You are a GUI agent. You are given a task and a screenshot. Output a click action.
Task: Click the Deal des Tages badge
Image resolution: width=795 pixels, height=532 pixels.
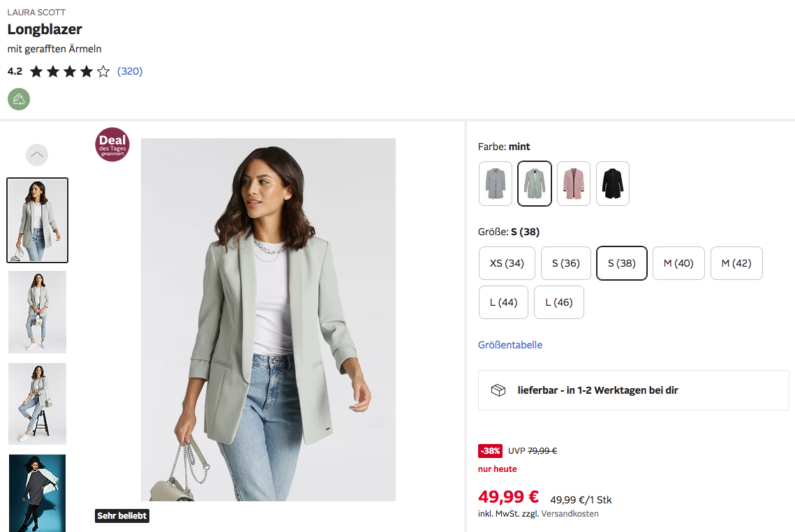pyautogui.click(x=112, y=145)
